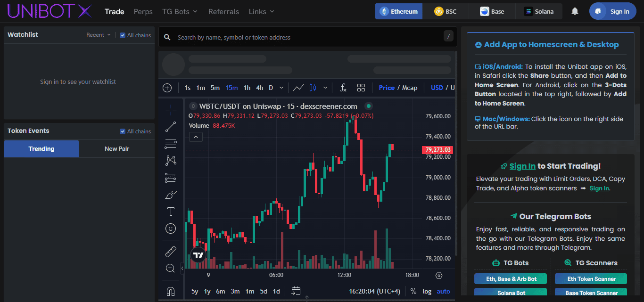Screen dimensions: 644x302
Task: Select the zoom in tool
Action: click(171, 268)
